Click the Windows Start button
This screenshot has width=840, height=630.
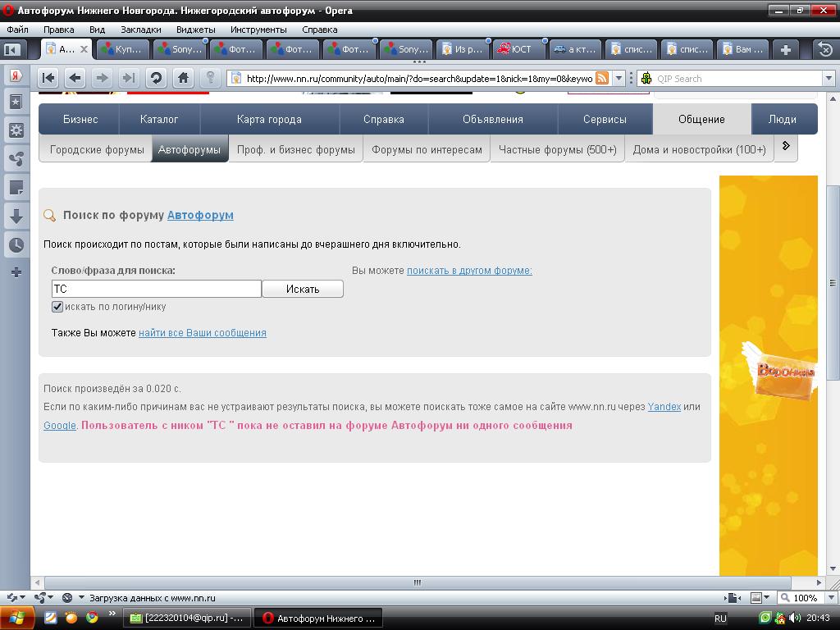coord(16,619)
